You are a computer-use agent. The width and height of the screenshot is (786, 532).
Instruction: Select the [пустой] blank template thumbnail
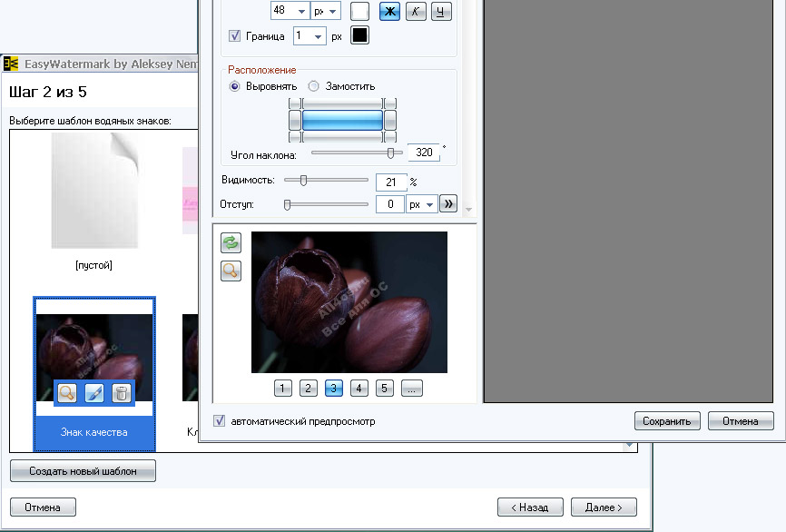click(x=94, y=191)
